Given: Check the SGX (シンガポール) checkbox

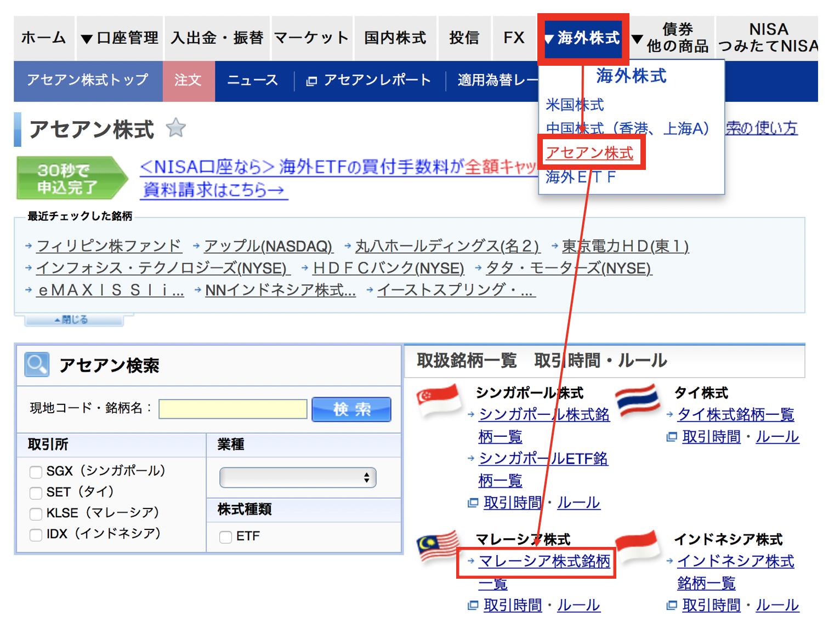Looking at the screenshot, I should tap(36, 472).
